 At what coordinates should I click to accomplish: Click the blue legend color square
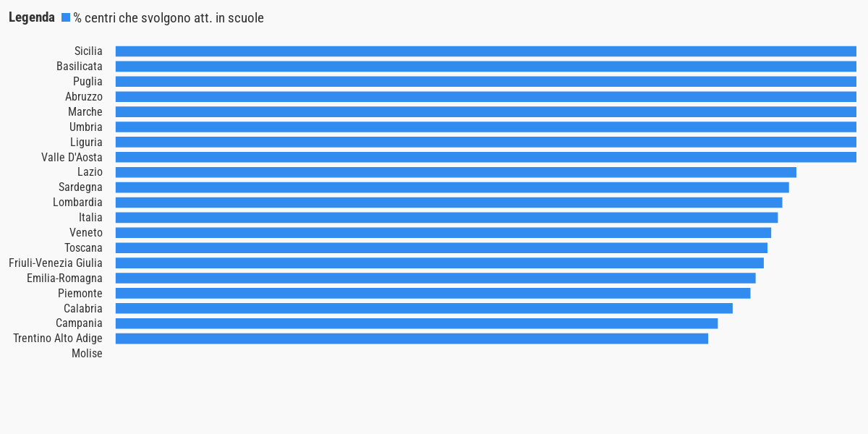tap(66, 18)
